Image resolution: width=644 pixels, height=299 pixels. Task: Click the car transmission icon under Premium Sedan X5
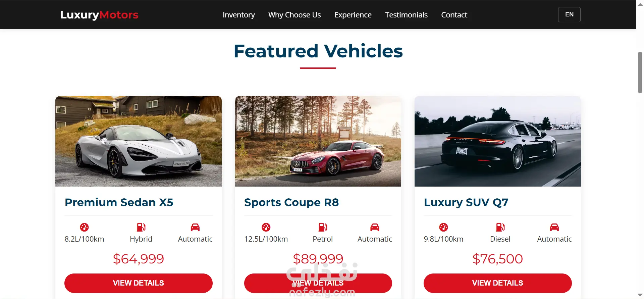pyautogui.click(x=195, y=227)
